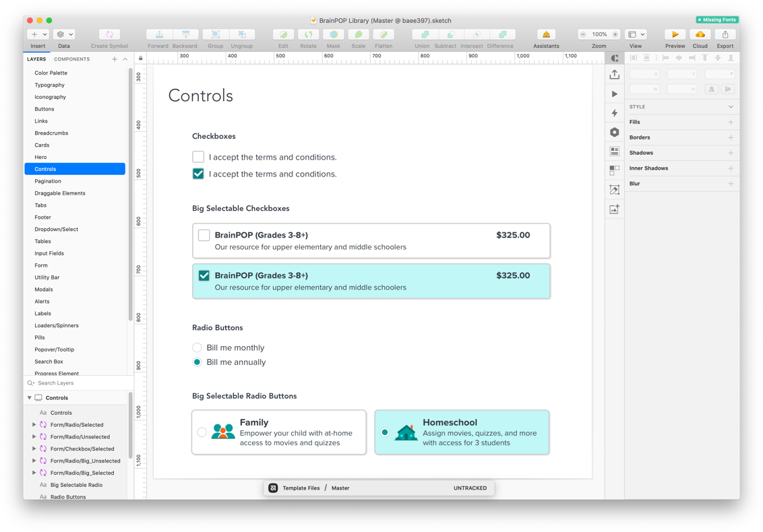This screenshot has width=763, height=532.
Task: Select the Bill me annually radio
Action: pyautogui.click(x=197, y=362)
